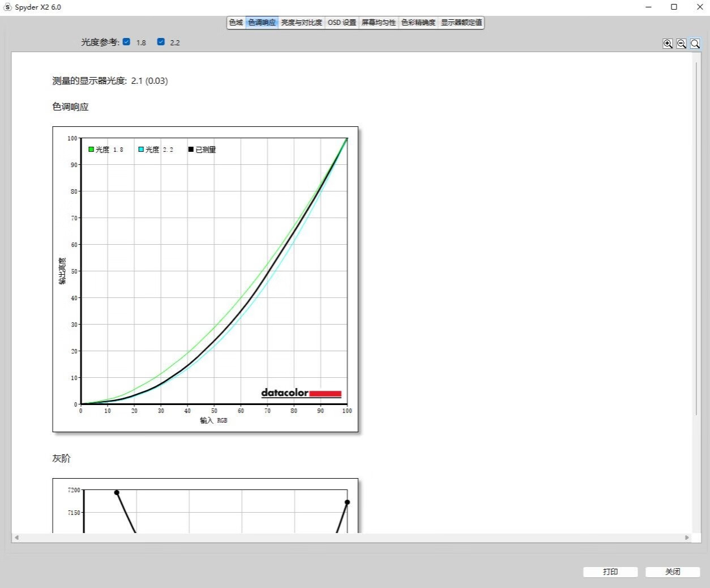Click the zoom in magnifier icon
710x588 pixels.
click(x=668, y=44)
